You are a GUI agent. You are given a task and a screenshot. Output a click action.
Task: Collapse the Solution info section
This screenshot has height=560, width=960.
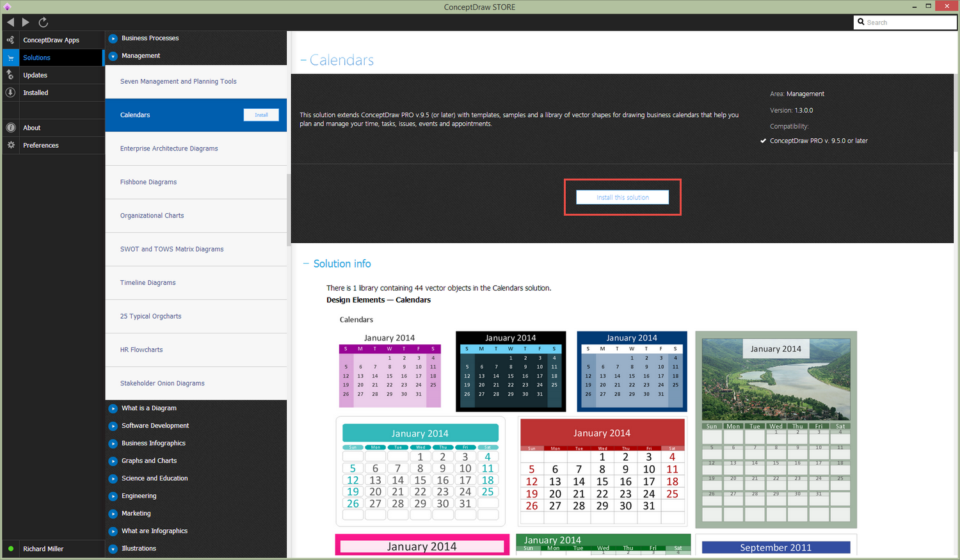click(x=306, y=264)
